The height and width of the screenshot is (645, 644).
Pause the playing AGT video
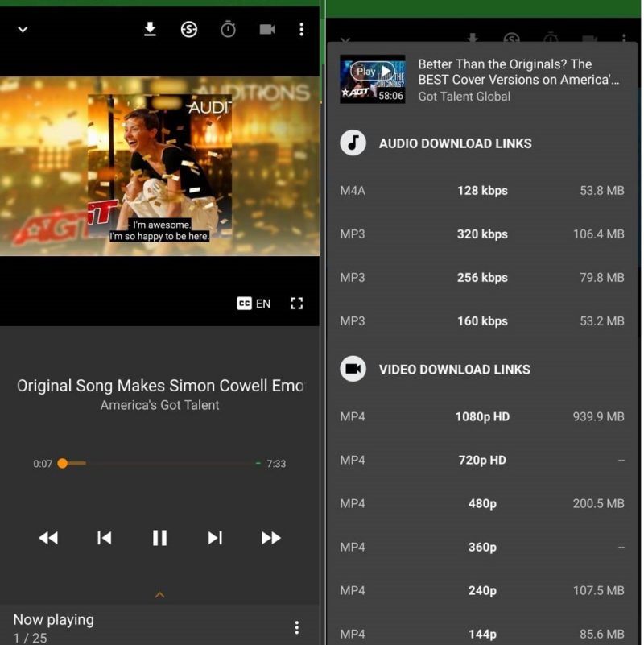(159, 538)
